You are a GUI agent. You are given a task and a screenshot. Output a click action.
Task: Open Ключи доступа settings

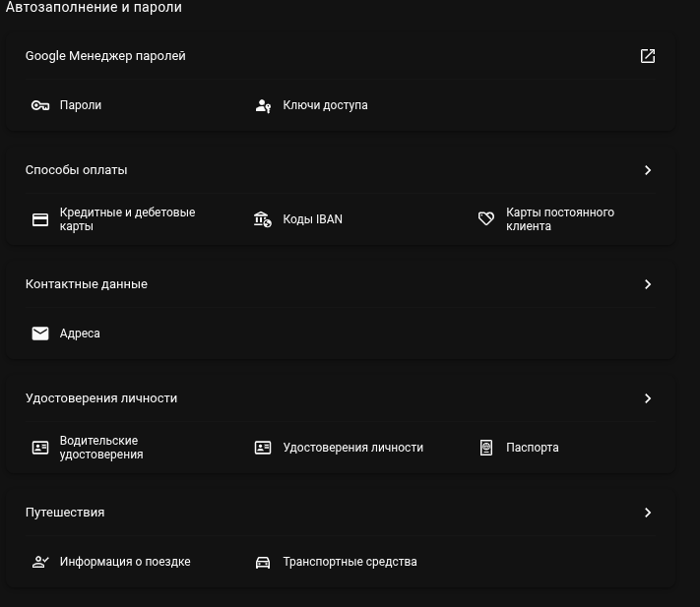(x=325, y=105)
